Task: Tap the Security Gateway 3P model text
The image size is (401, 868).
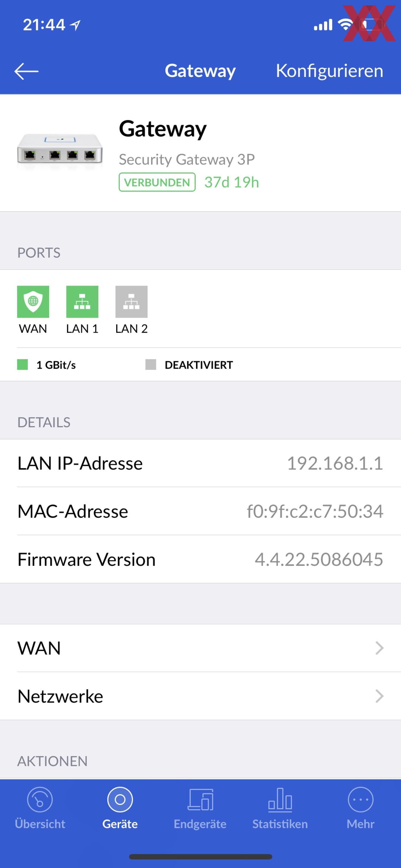Action: (x=187, y=159)
